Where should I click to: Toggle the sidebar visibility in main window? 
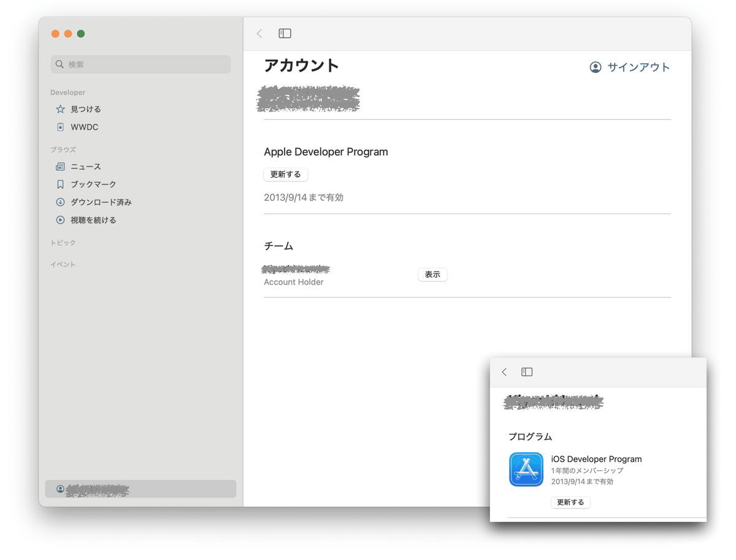[x=285, y=34]
